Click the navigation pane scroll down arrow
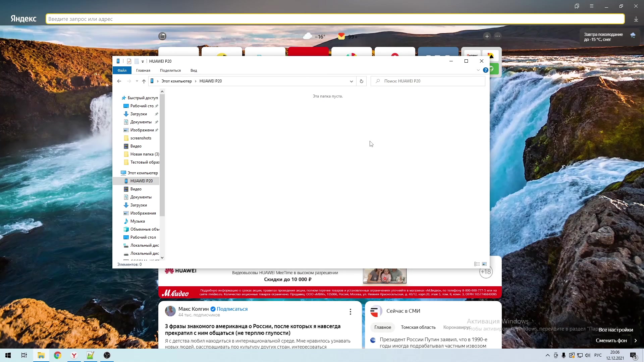 [x=162, y=258]
